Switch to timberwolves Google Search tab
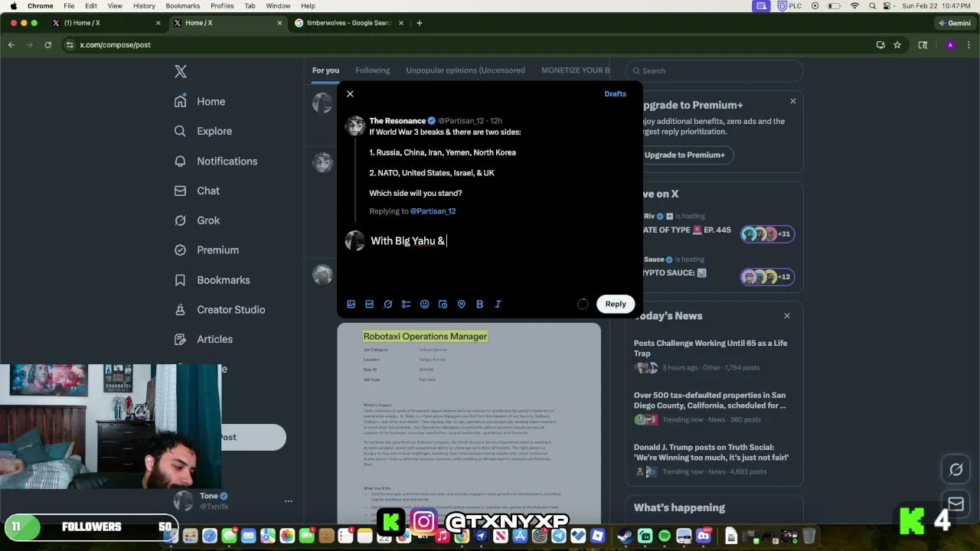980x551 pixels. [x=349, y=23]
